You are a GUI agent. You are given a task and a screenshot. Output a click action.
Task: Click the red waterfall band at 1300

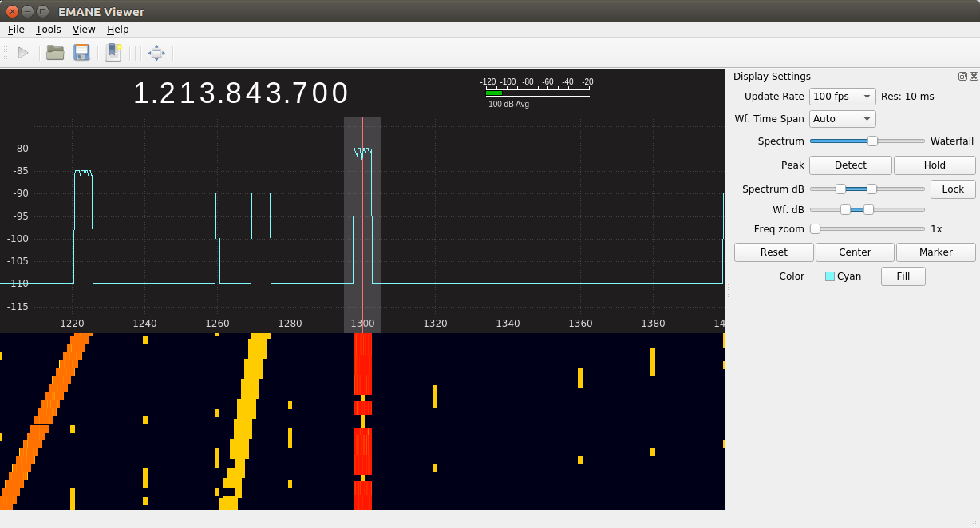click(362, 422)
